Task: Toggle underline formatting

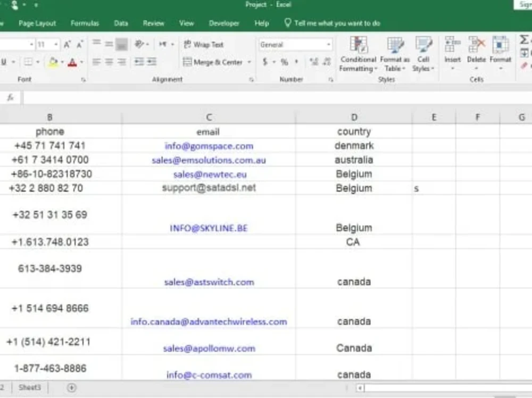Action: pos(4,62)
